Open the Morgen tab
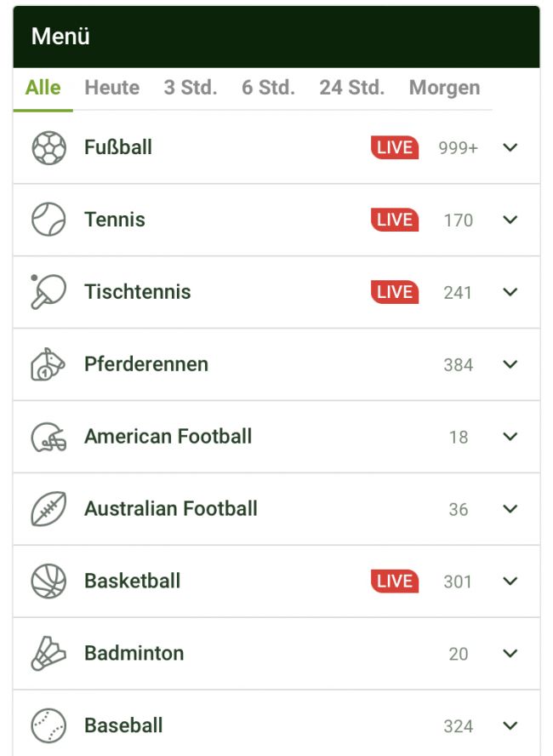 (x=444, y=88)
